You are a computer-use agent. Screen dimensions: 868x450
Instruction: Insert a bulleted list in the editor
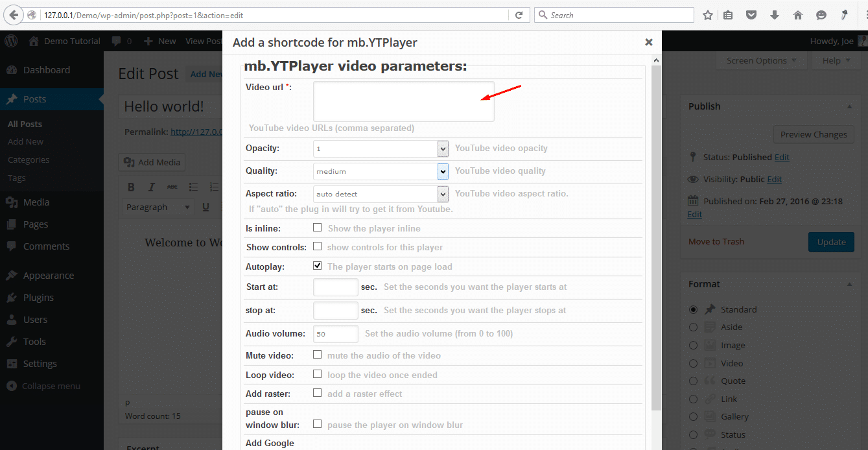point(193,187)
